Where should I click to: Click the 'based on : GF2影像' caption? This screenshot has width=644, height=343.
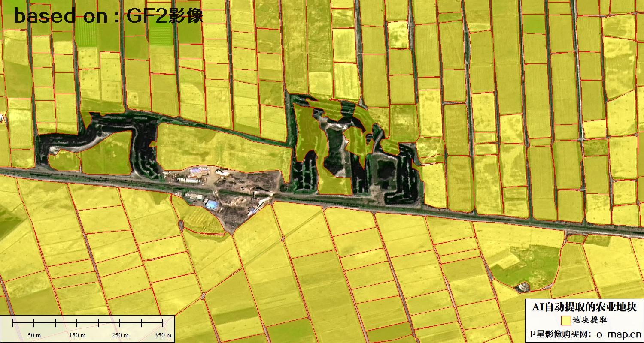[108, 16]
